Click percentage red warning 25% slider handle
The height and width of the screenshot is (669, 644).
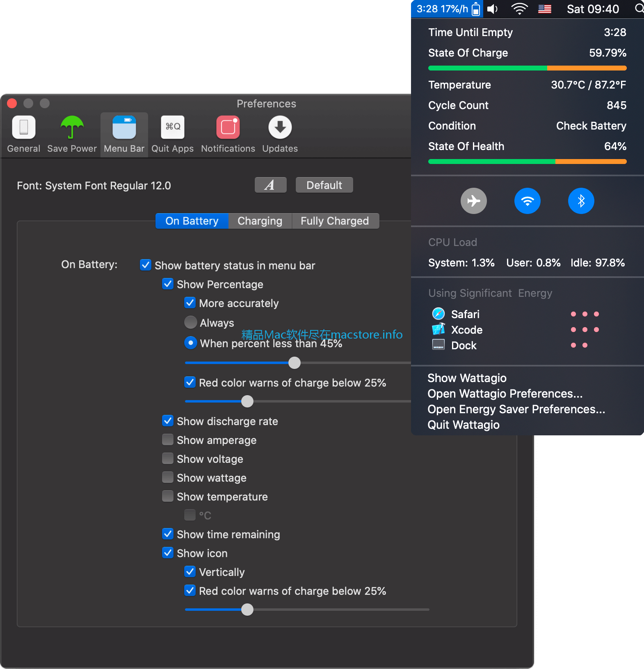click(x=247, y=401)
